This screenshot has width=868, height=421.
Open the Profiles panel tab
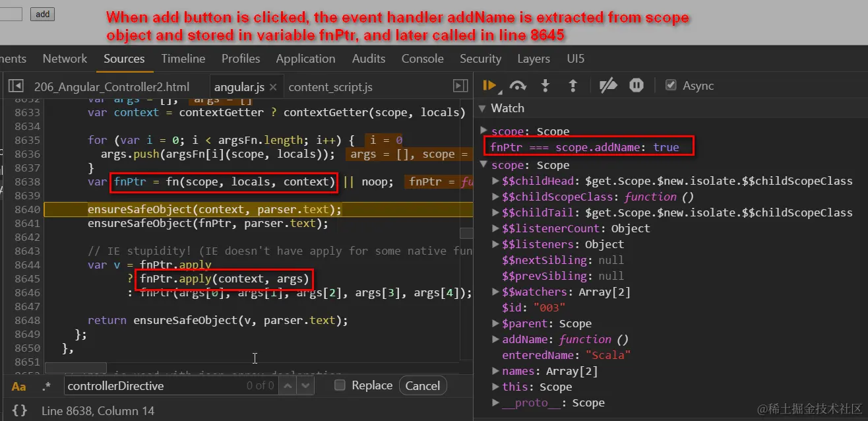click(241, 59)
